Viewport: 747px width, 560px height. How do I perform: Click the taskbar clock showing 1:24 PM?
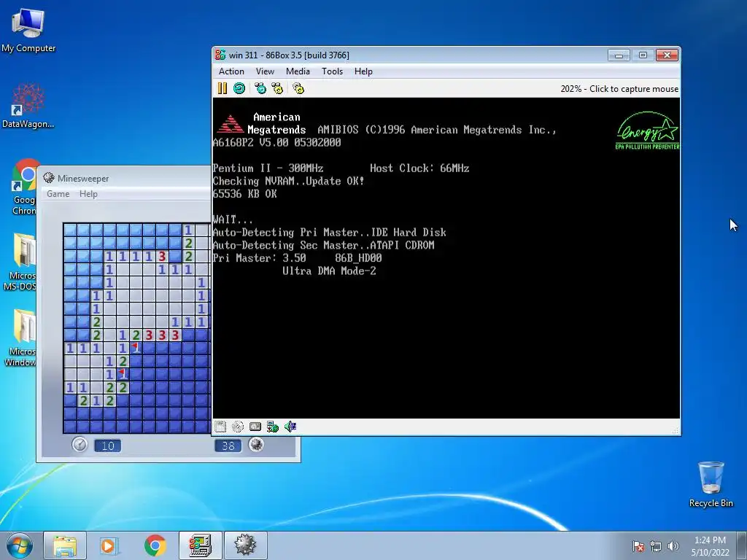click(710, 546)
